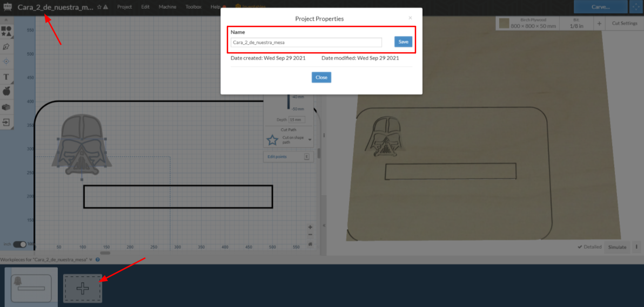Collapse left toolbar with double chevron
The image size is (644, 307).
tap(6, 20)
